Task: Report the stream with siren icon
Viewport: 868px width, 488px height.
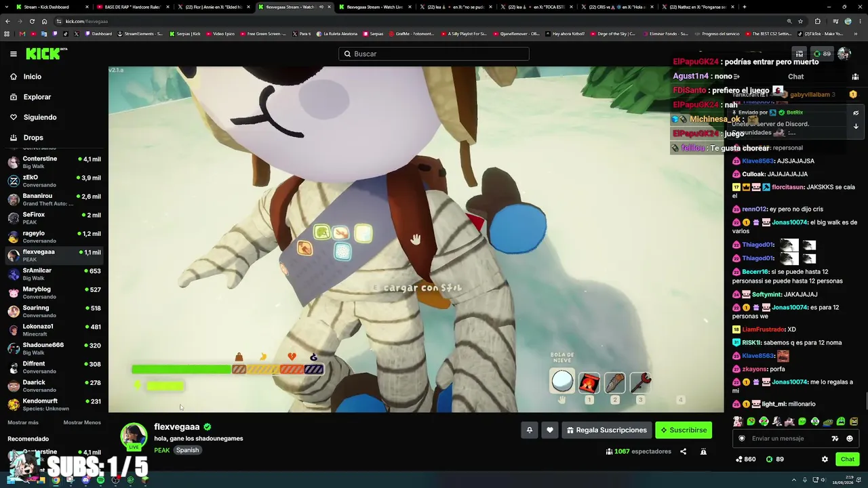Action: [703, 451]
